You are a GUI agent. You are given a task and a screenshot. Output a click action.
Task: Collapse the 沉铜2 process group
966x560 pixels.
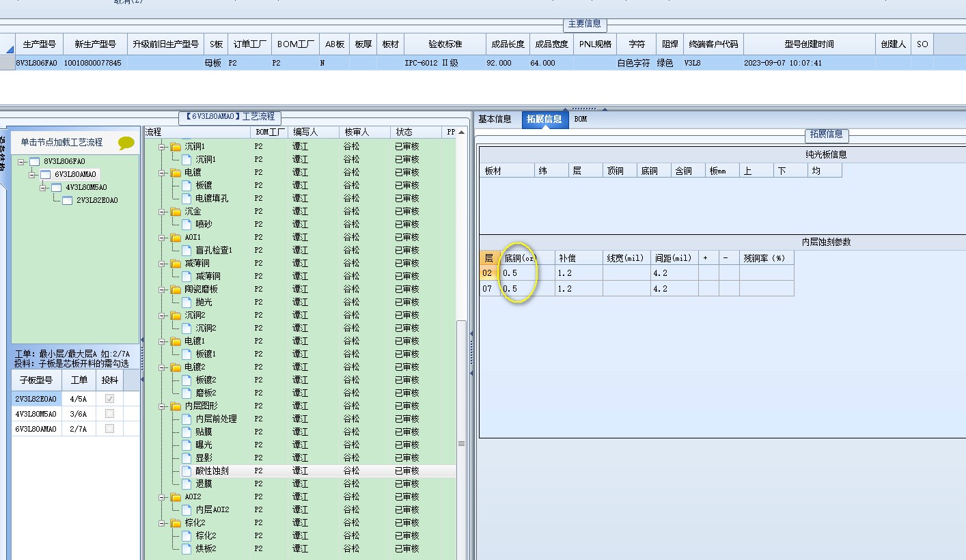pyautogui.click(x=163, y=315)
